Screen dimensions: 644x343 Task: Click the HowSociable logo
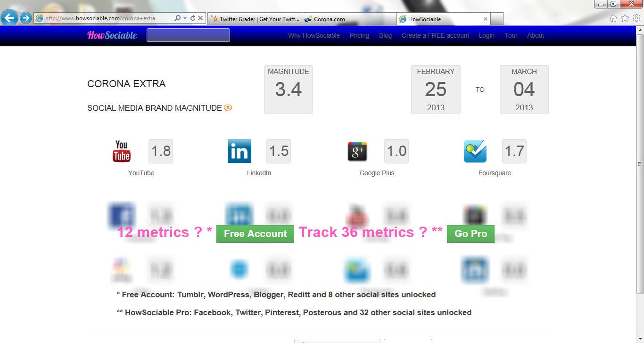pos(112,35)
